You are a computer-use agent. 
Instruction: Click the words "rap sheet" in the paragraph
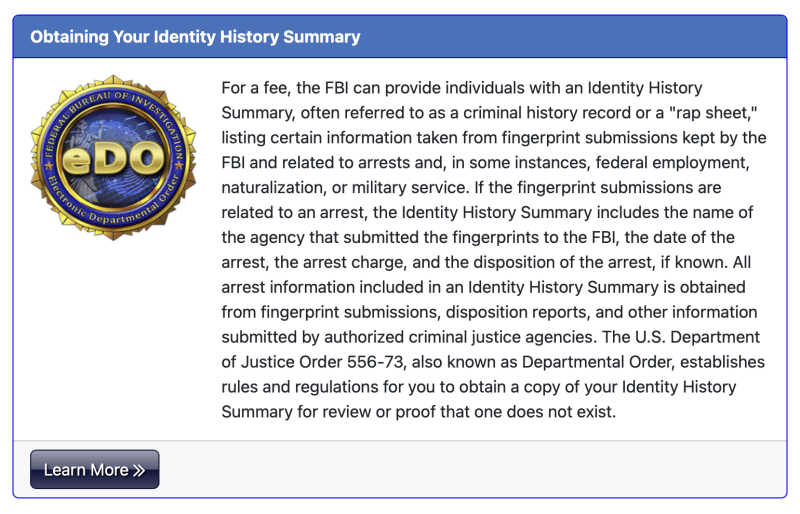[x=713, y=112]
